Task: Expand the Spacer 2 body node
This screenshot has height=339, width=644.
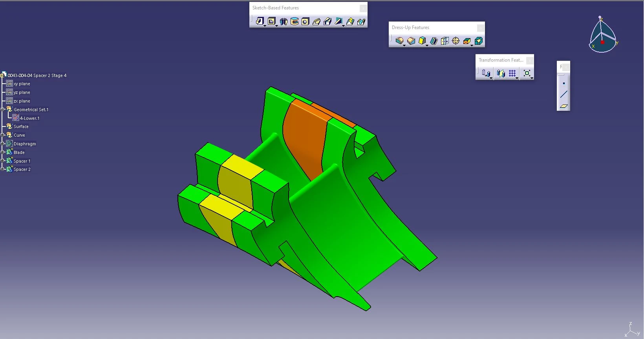Action: pyautogui.click(x=3, y=169)
